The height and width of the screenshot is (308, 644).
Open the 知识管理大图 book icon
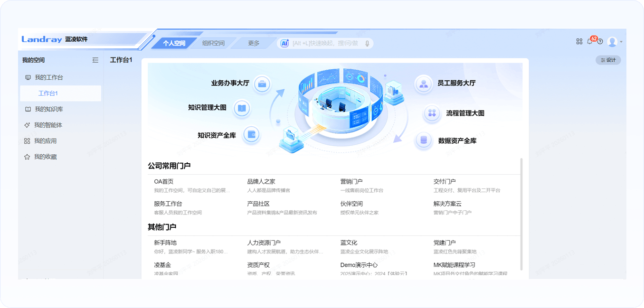coord(242,108)
